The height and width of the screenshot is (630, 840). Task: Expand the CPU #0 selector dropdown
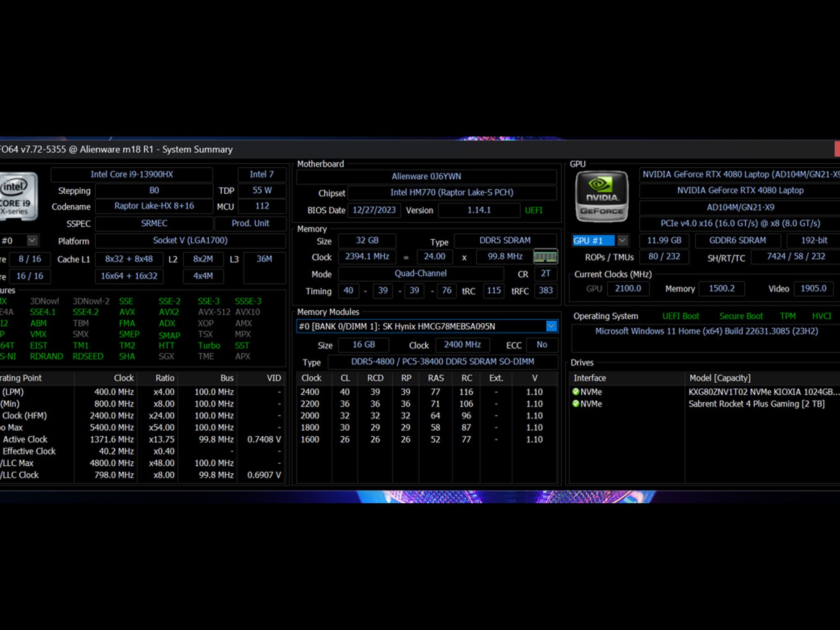pos(32,240)
